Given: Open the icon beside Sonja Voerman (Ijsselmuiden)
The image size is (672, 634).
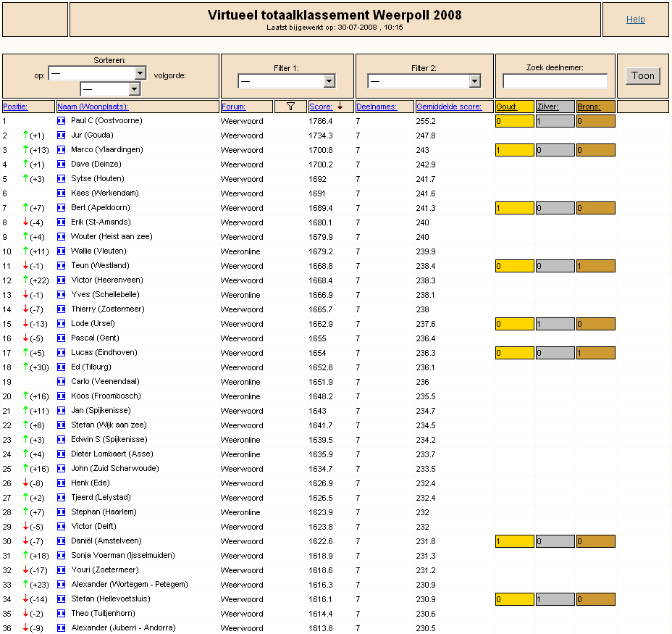Looking at the screenshot, I should click(62, 555).
